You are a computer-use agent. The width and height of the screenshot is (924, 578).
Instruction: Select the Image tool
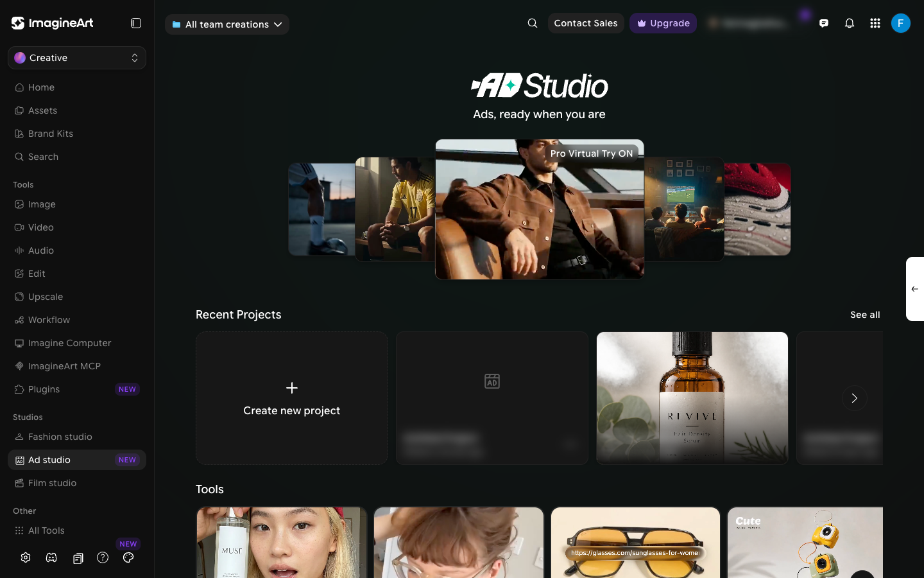77,204
